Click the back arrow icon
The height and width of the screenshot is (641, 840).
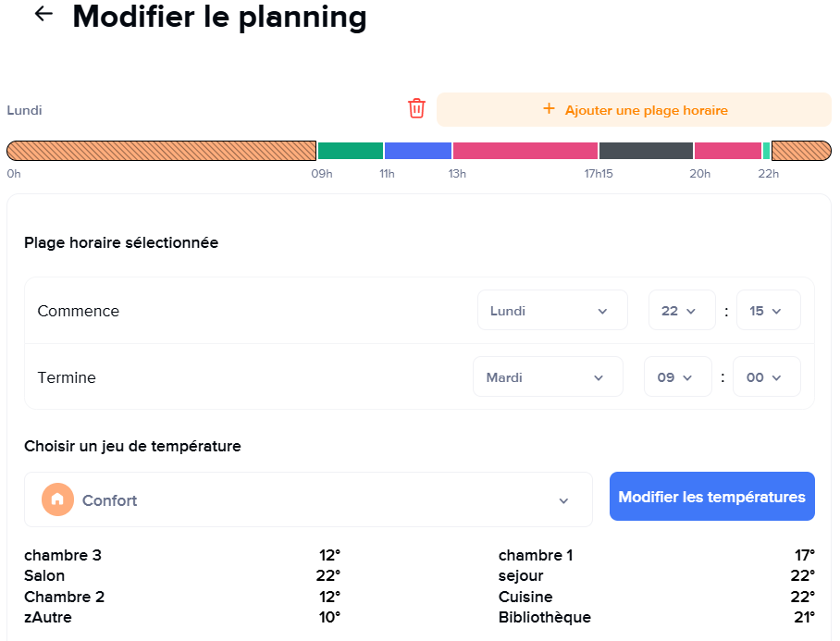coord(43,14)
